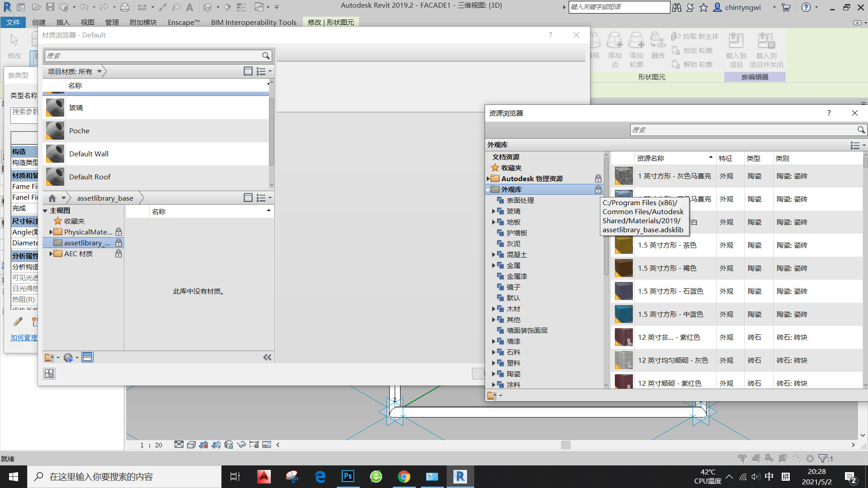
Task: Select the Poche material thumbnail
Action: click(x=55, y=131)
